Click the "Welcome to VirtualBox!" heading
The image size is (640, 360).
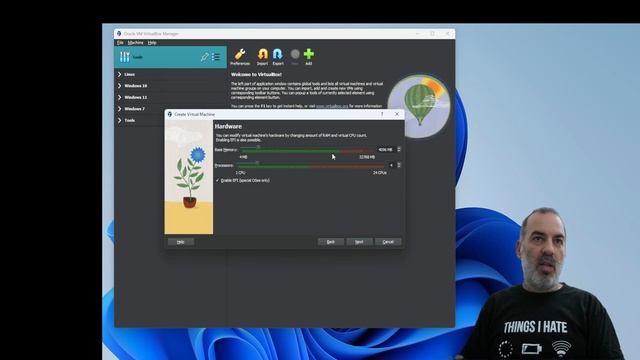click(256, 75)
